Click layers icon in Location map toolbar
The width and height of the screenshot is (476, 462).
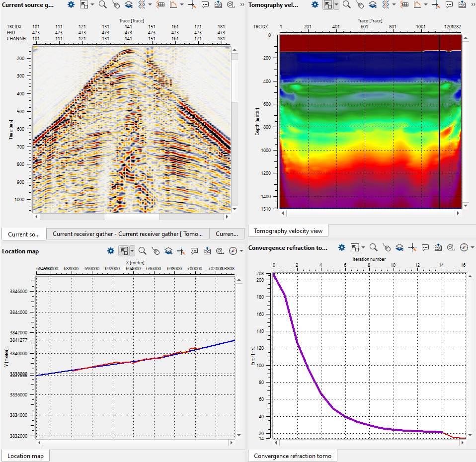point(169,251)
